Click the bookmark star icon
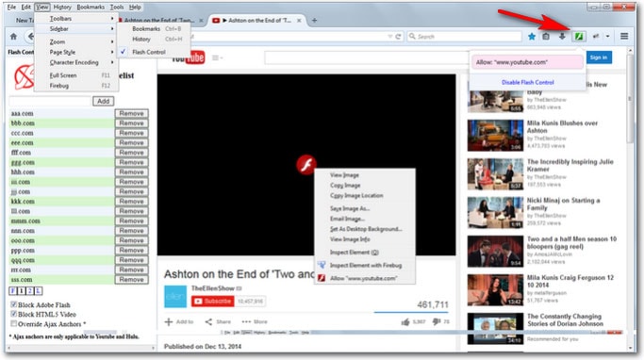This screenshot has width=644, height=360. [x=532, y=37]
